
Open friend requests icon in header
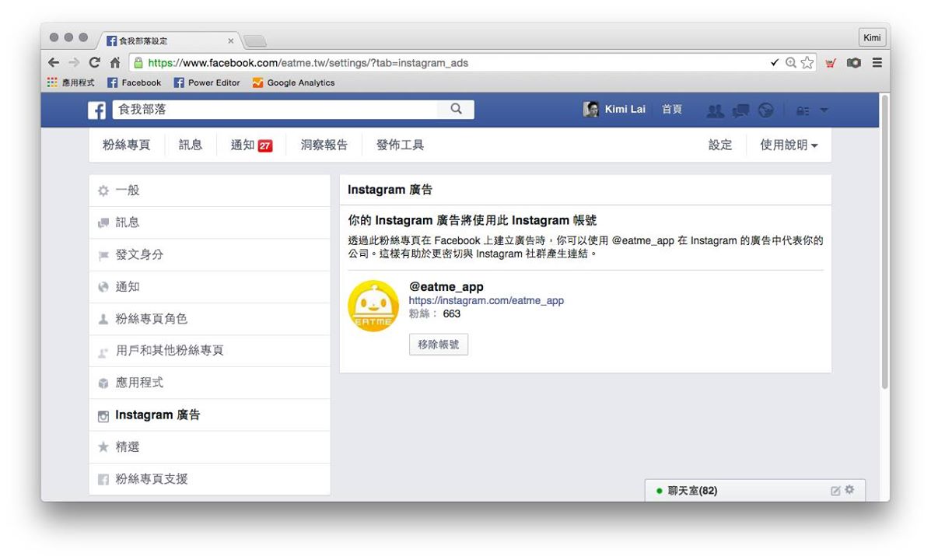(715, 110)
